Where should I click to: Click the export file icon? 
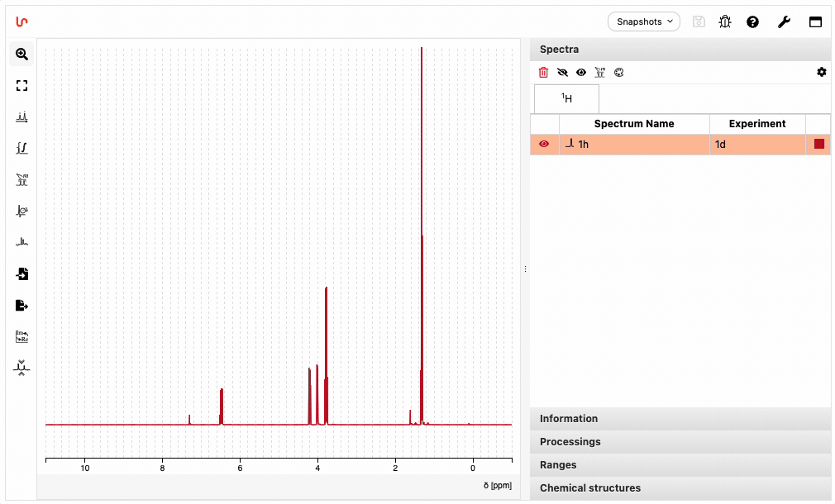(x=21, y=306)
